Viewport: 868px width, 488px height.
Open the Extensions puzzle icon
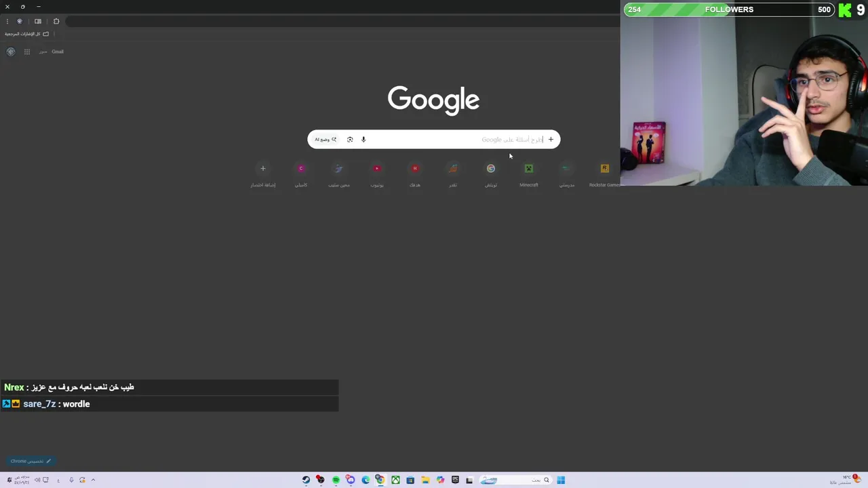(x=56, y=21)
